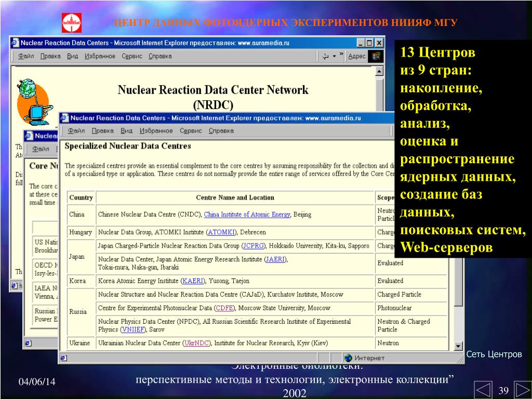Screen dimensions: 532x399
Task: Click the IE icon in the Specialized Centres window title bar
Action: pyautogui.click(x=64, y=118)
